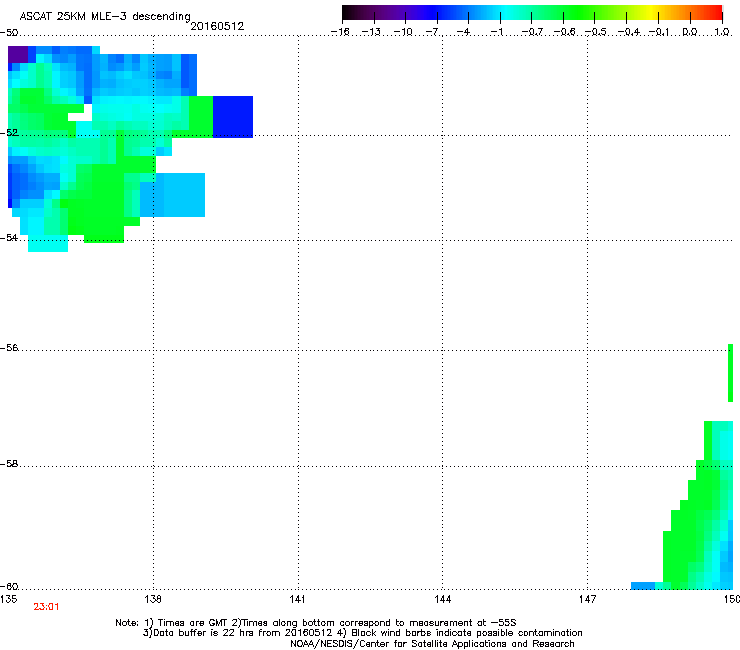Image resolution: width=740 pixels, height=650 pixels.
Task: Click the rainbow color scale bar at the top
Action: (532, 13)
